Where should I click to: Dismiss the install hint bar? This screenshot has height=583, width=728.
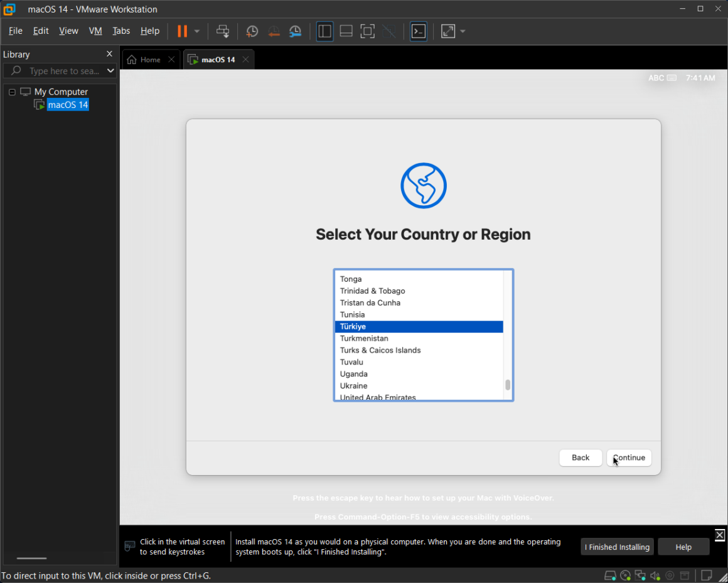(x=720, y=535)
